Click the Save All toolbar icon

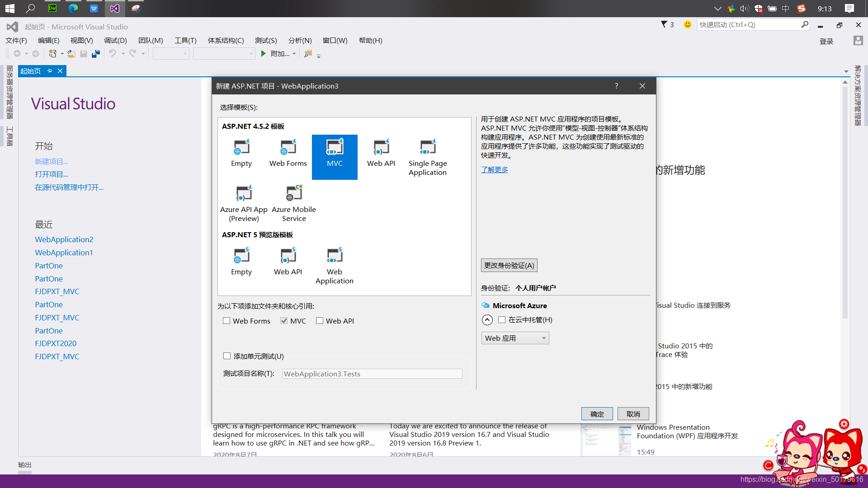pyautogui.click(x=96, y=54)
